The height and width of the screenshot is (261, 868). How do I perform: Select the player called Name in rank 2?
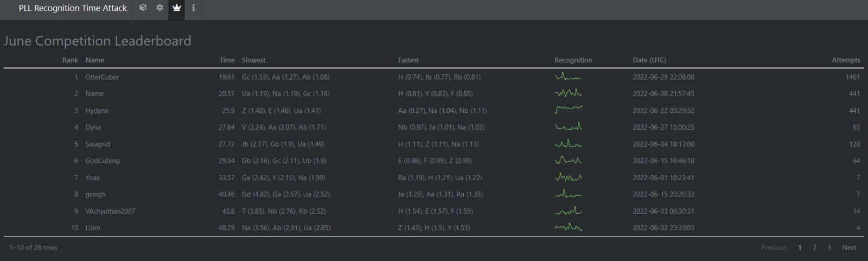click(x=94, y=94)
